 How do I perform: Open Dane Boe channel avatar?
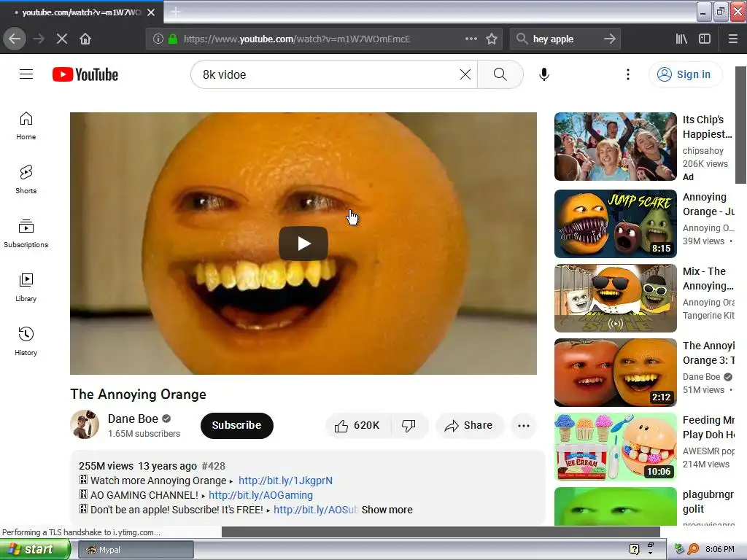(85, 424)
